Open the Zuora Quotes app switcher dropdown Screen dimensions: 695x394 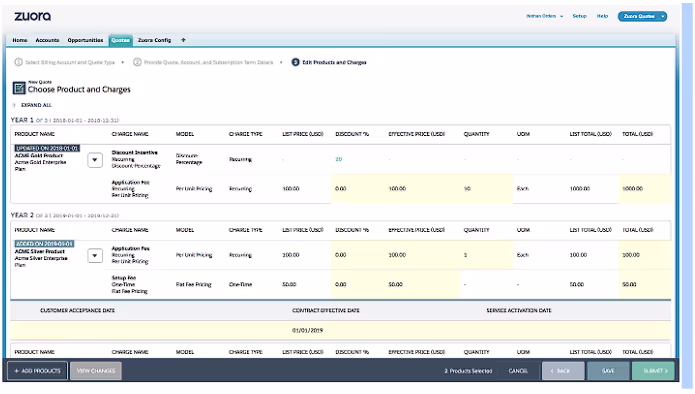point(642,16)
